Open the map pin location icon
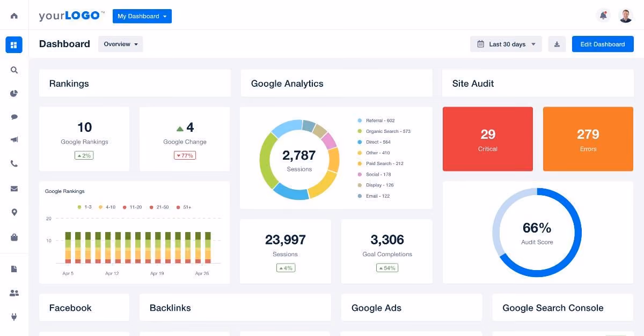Viewport: 644px width, 336px height. pyautogui.click(x=14, y=212)
